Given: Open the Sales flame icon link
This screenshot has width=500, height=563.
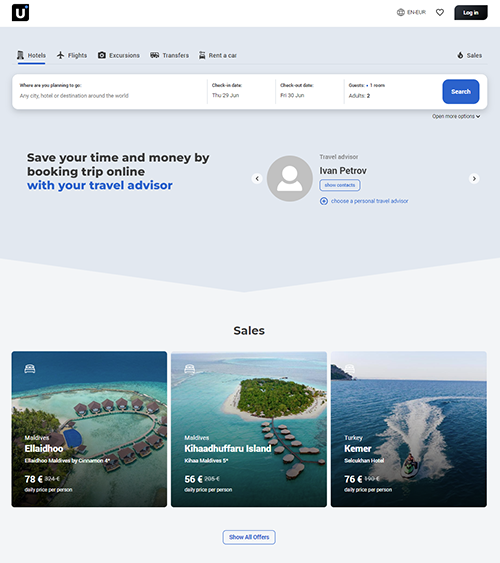Looking at the screenshot, I should [x=460, y=55].
